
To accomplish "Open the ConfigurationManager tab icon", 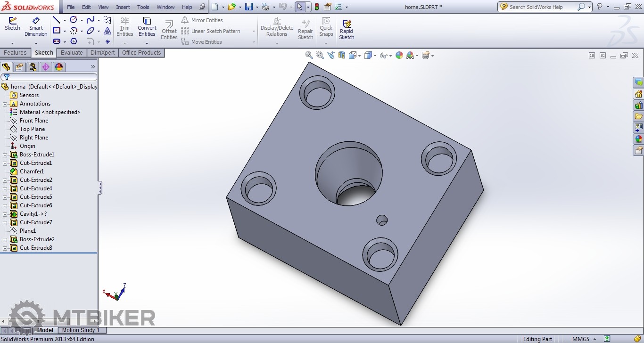I will pyautogui.click(x=33, y=67).
